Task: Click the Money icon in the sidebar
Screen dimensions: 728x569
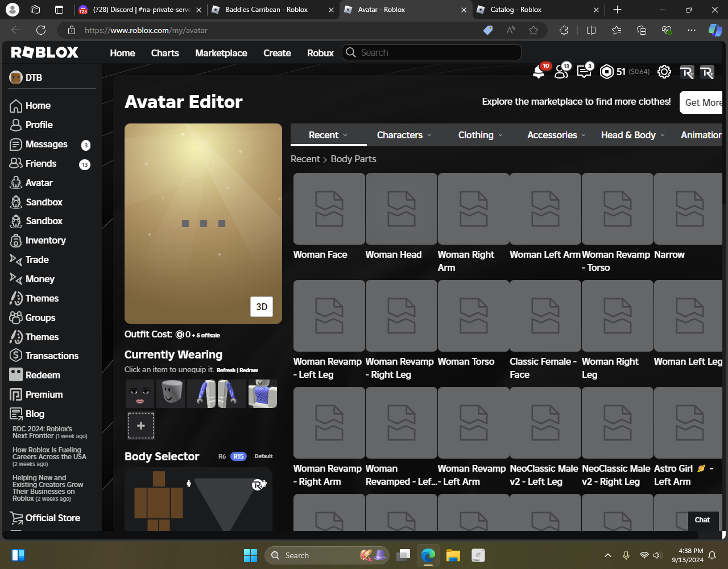Action: [16, 279]
